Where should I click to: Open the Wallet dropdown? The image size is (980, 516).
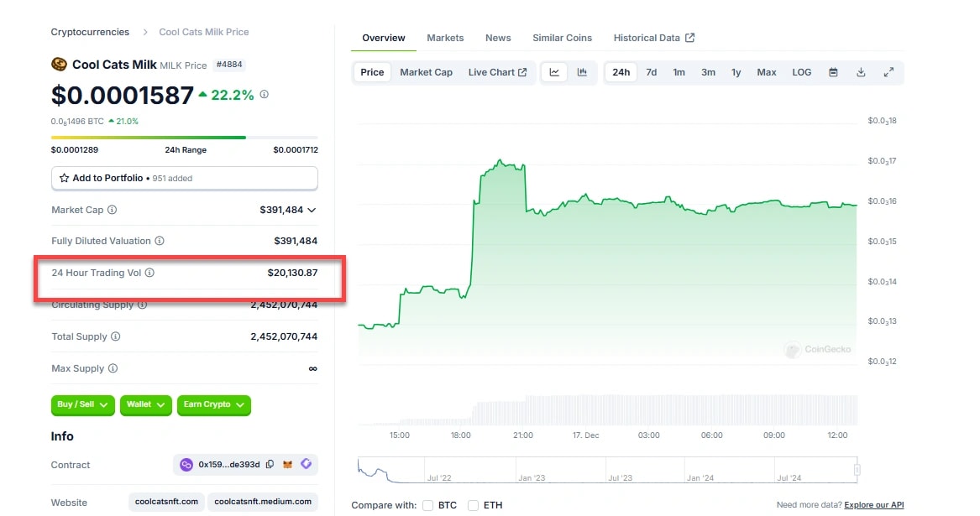point(146,404)
